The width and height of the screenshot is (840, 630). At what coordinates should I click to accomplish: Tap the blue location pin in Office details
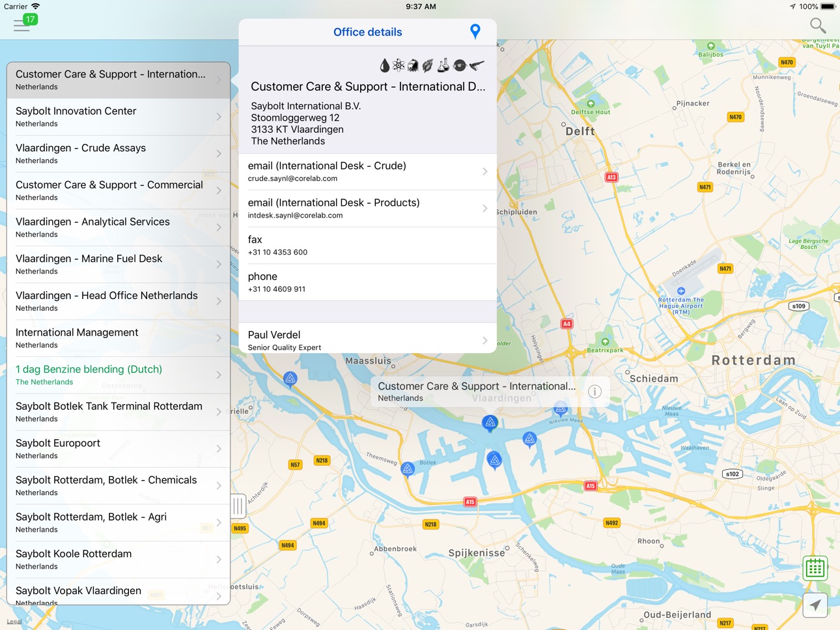475,31
